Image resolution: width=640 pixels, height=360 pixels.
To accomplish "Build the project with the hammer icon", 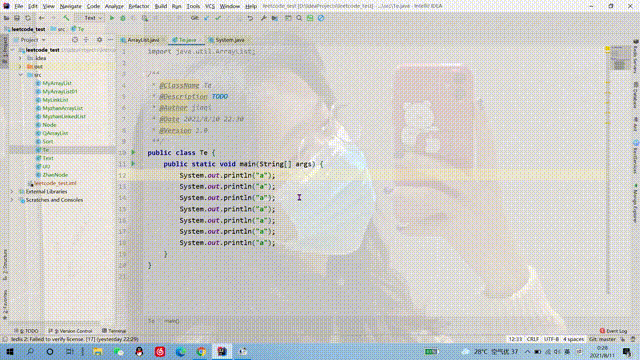I will (66, 18).
